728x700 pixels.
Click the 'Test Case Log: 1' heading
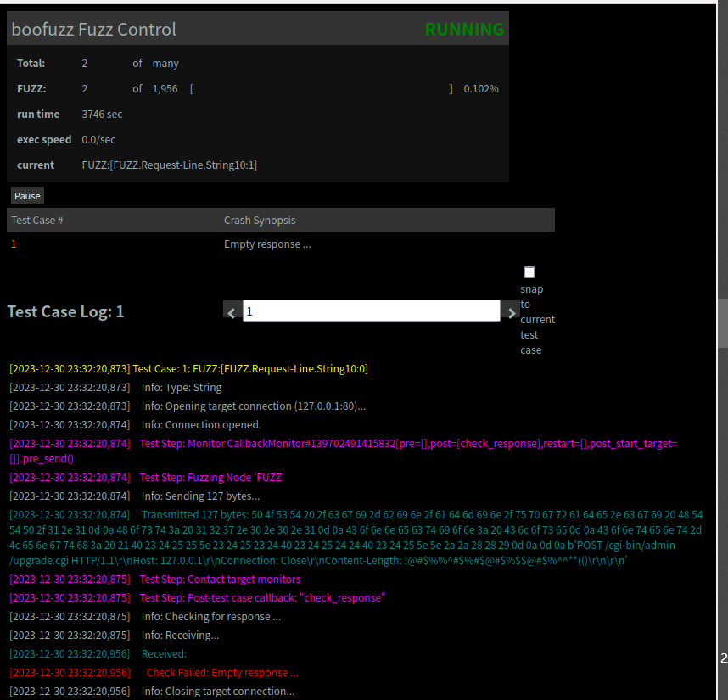65,311
